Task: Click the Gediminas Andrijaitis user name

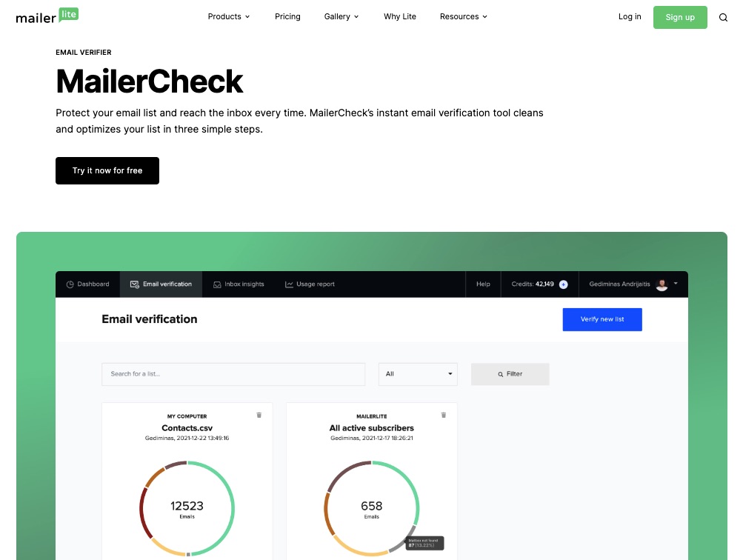Action: point(619,284)
